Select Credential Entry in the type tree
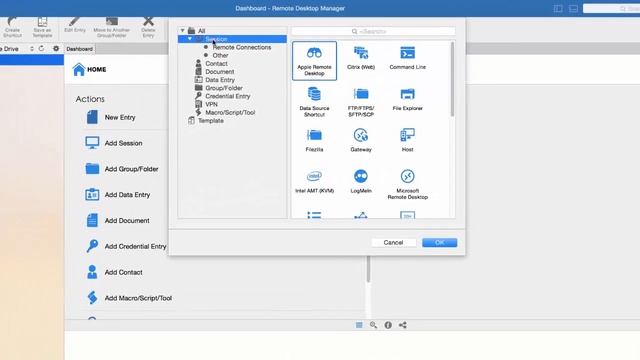The image size is (640, 360). click(228, 96)
